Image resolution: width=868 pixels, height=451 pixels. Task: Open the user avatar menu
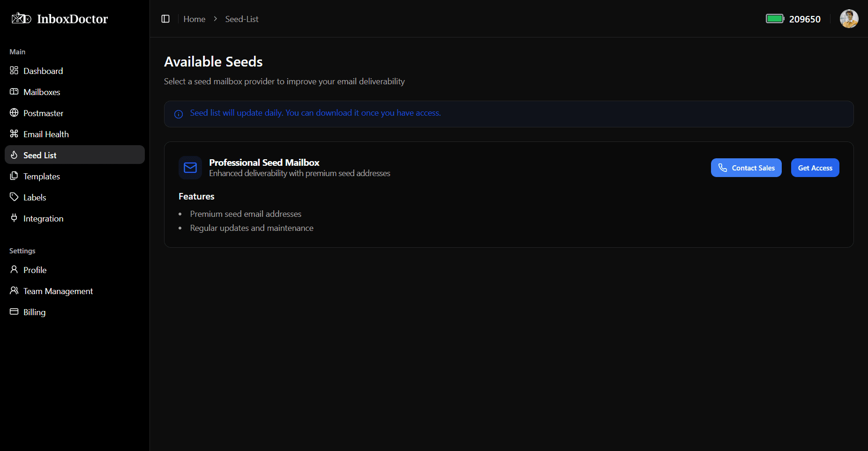(849, 19)
